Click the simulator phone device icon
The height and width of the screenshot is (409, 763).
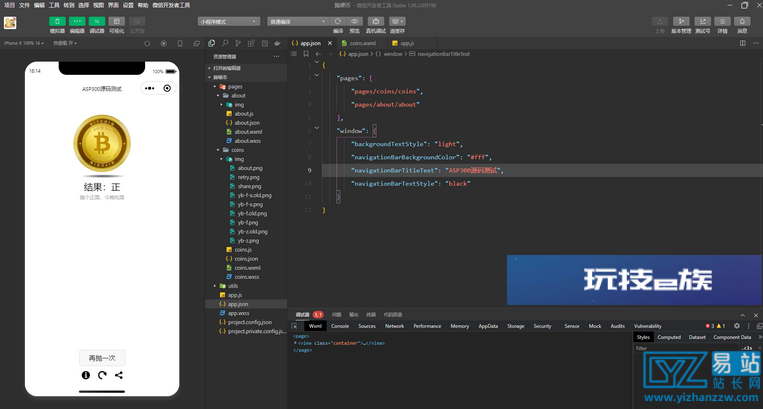tap(180, 43)
